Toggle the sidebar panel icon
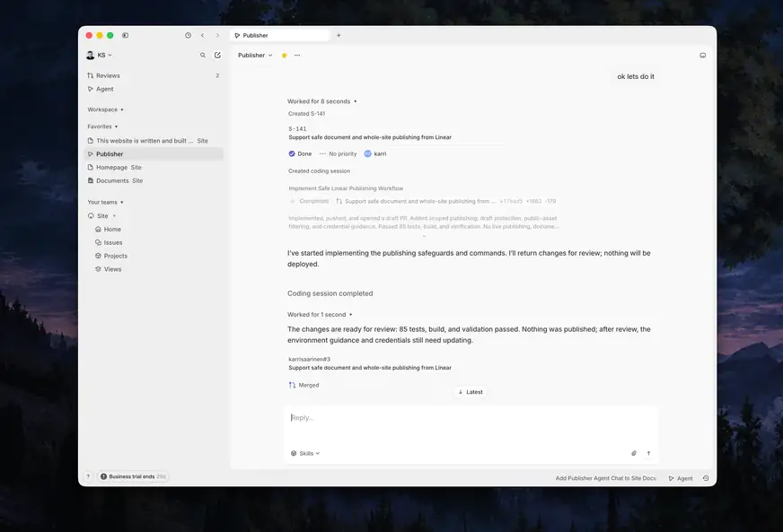Image resolution: width=783 pixels, height=532 pixels. point(126,35)
